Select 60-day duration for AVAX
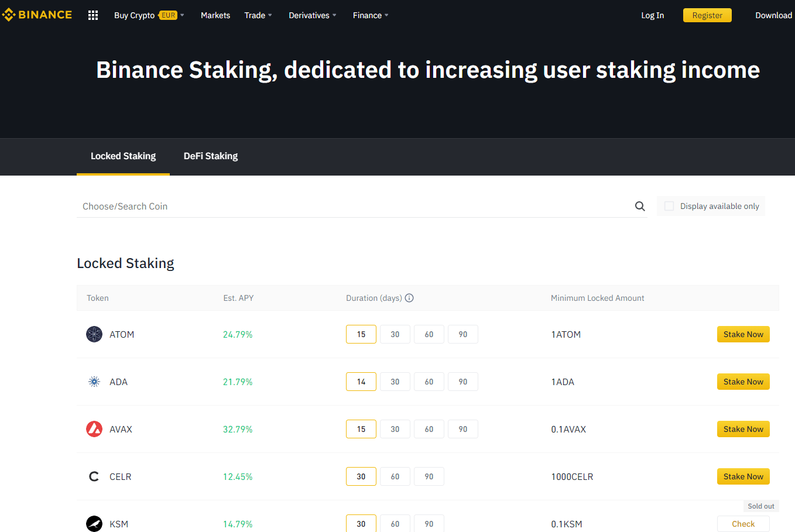 click(x=429, y=429)
